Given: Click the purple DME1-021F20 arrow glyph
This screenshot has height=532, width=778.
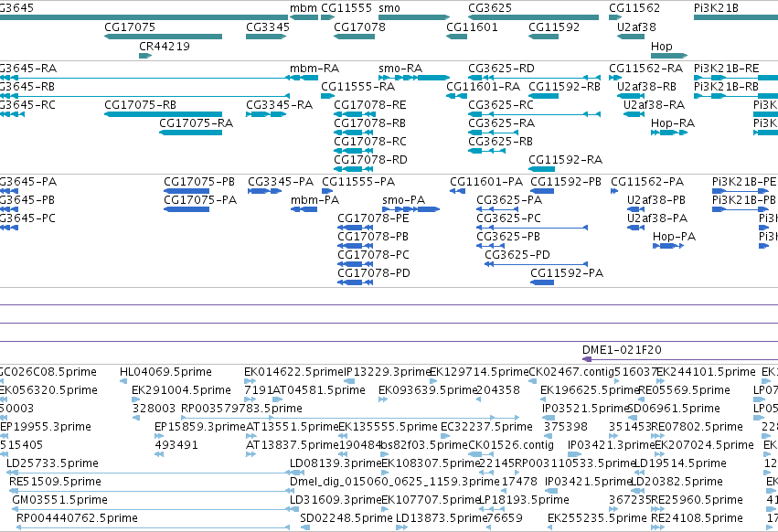Looking at the screenshot, I should pos(587,359).
